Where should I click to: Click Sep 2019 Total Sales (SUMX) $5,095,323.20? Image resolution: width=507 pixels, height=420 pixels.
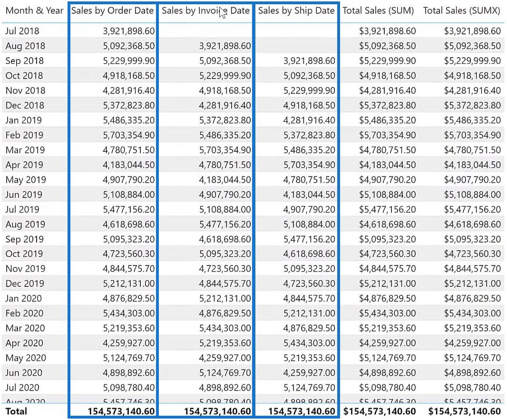(472, 239)
